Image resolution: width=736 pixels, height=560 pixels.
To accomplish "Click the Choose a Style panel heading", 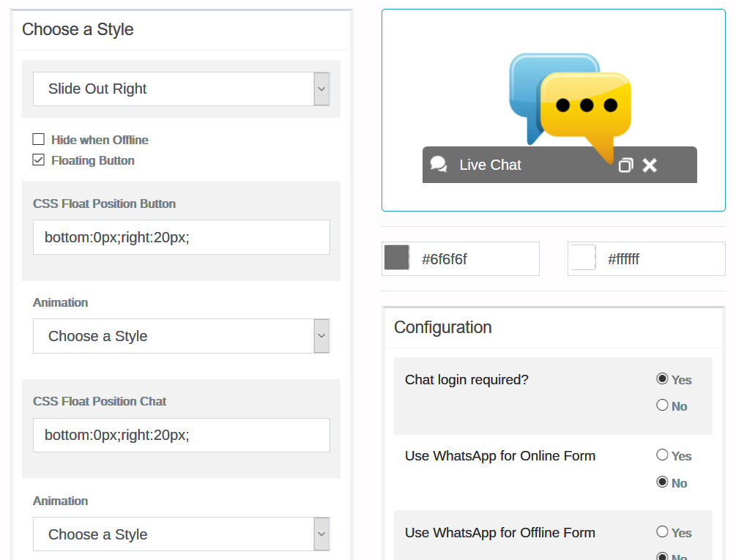I will pyautogui.click(x=78, y=29).
